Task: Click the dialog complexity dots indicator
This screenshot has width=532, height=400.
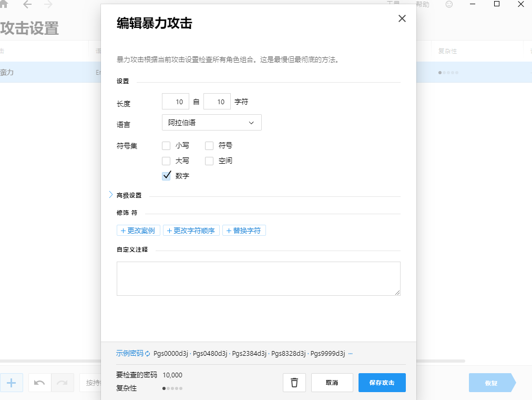Action: click(x=172, y=388)
